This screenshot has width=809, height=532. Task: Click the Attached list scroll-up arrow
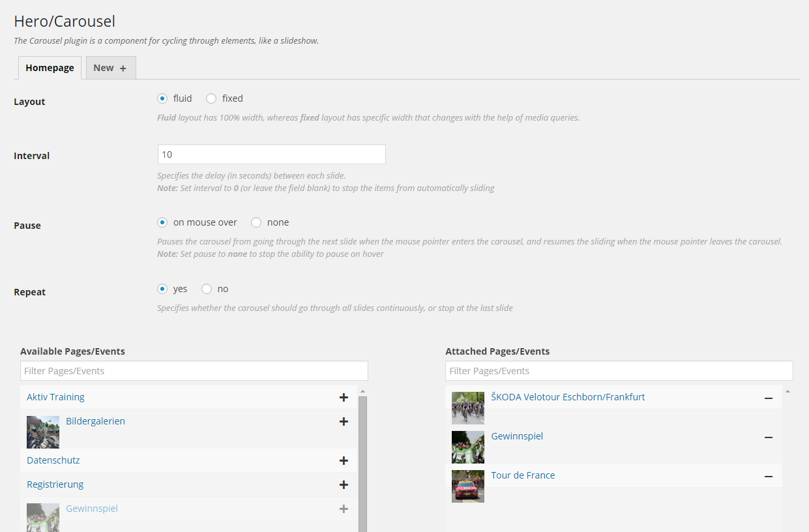point(787,391)
